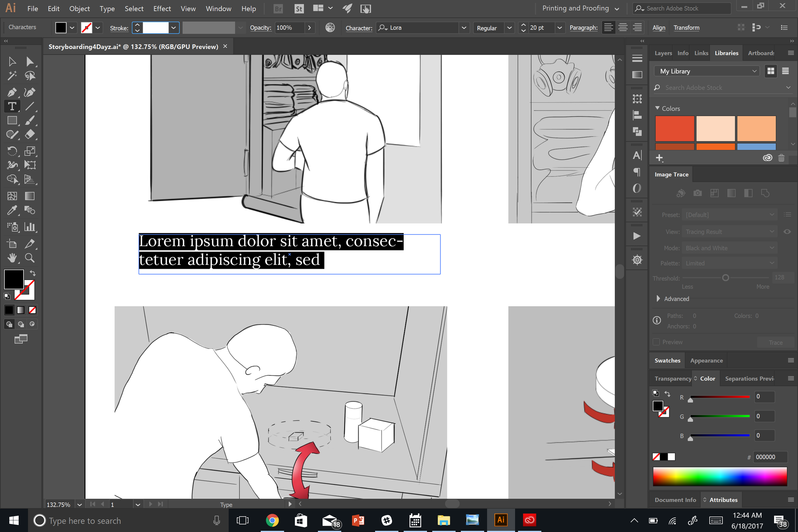Select the Eyedropper tool
Image resolution: width=798 pixels, height=532 pixels.
[12, 210]
